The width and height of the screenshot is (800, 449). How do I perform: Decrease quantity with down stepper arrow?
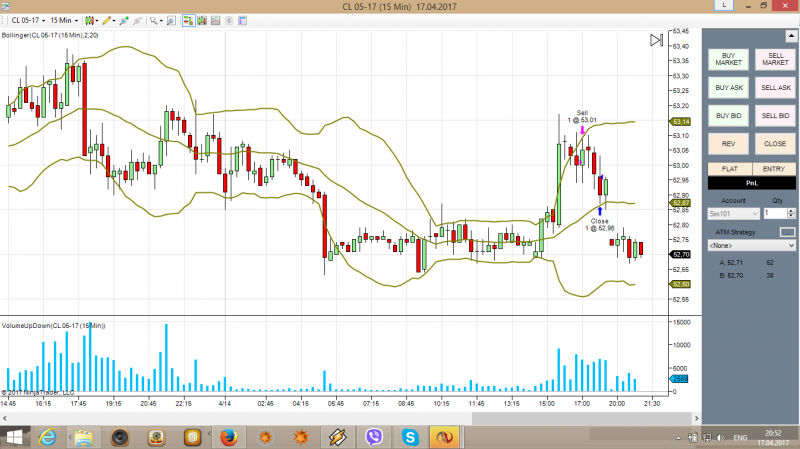tap(791, 216)
